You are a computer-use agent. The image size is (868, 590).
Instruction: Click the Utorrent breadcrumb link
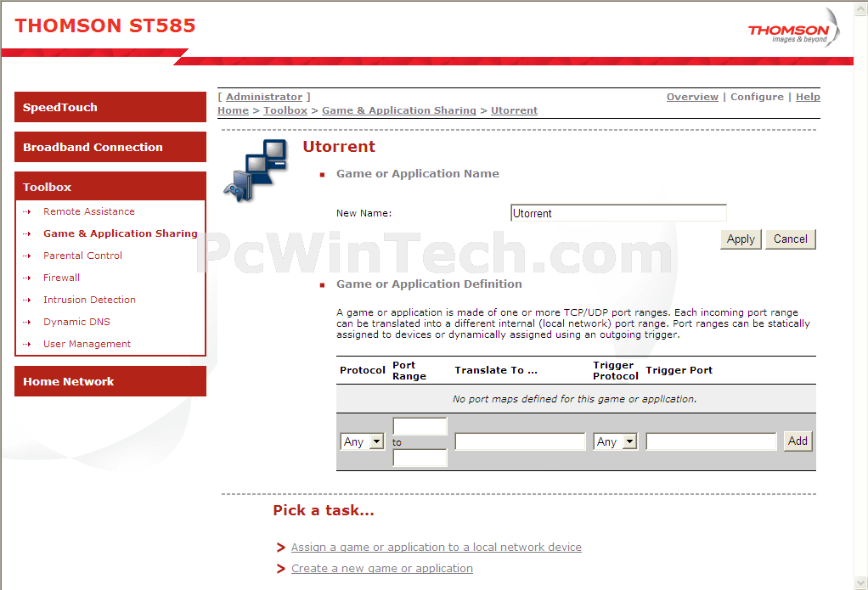(x=515, y=110)
